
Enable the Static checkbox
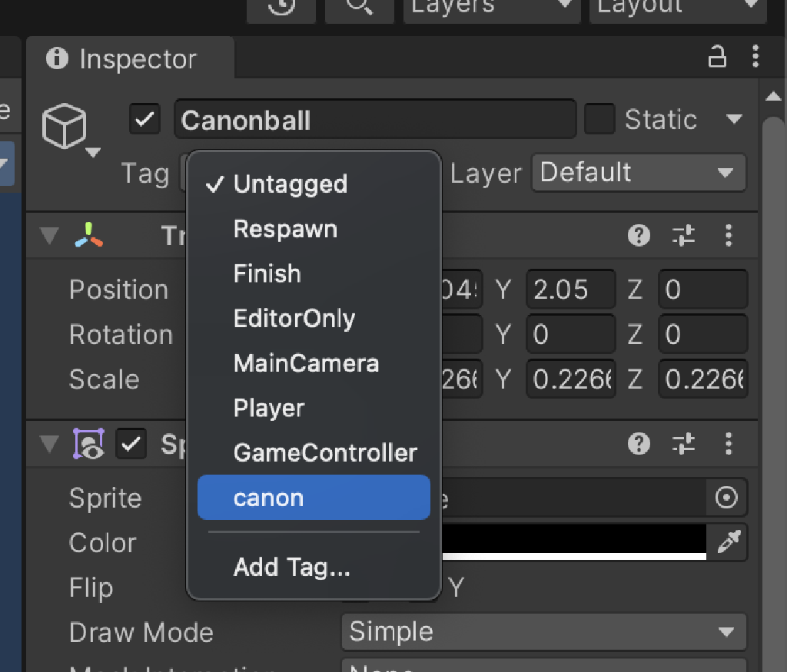(x=599, y=119)
